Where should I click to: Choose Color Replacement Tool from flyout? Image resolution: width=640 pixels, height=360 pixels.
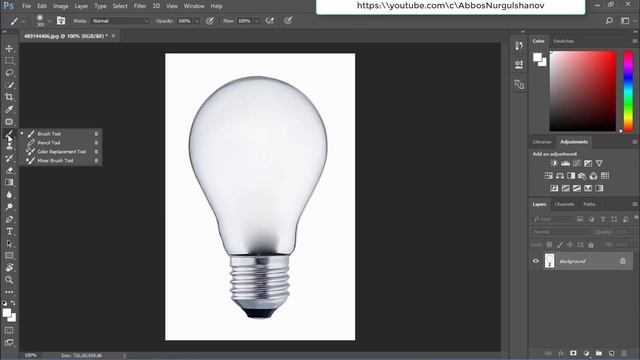tap(60, 152)
